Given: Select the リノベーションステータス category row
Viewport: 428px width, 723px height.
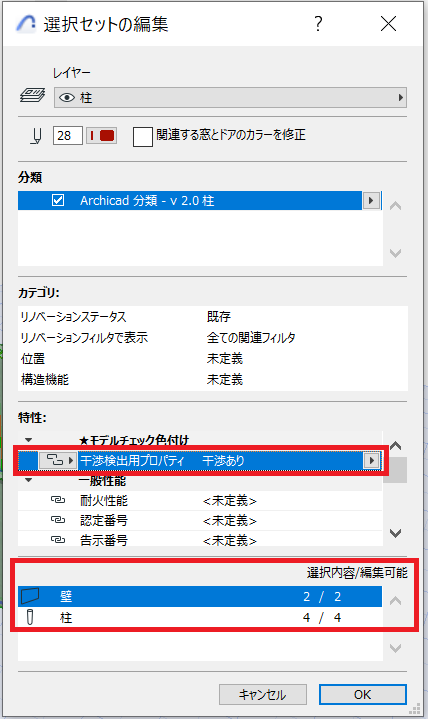Looking at the screenshot, I should [x=213, y=317].
